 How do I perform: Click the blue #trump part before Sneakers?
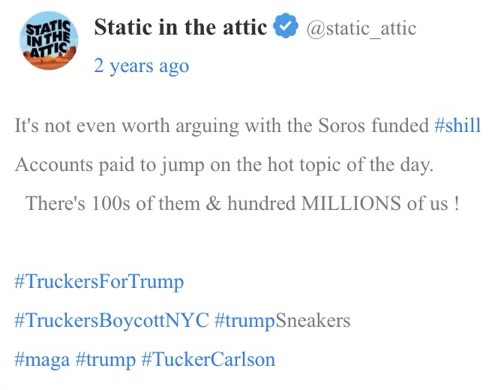245,321
